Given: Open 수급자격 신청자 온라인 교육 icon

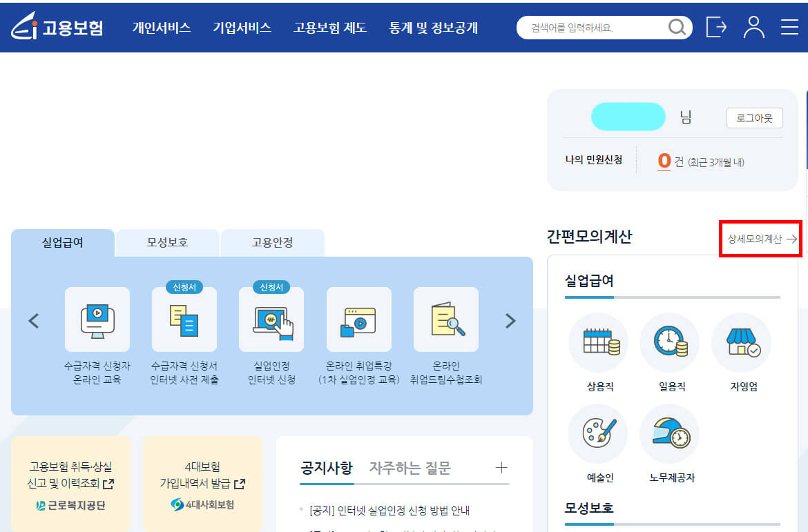Looking at the screenshot, I should click(97, 319).
